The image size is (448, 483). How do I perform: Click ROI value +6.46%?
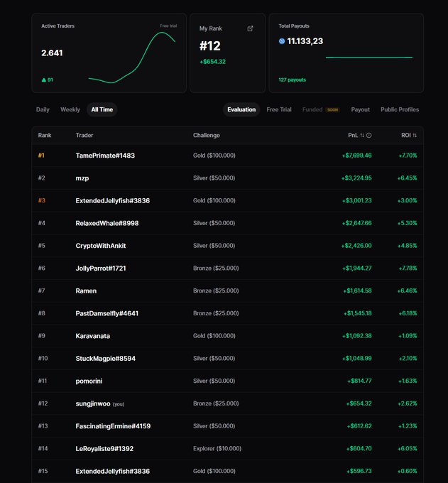pos(407,291)
